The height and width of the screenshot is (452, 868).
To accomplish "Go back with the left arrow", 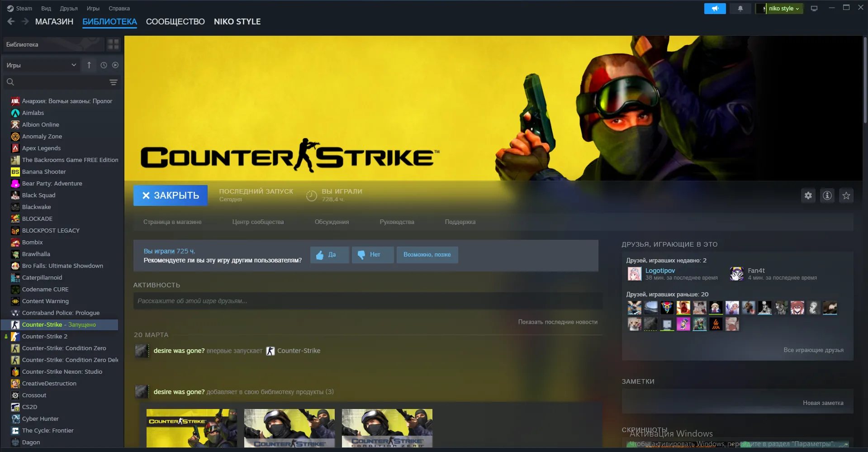I will pos(11,21).
